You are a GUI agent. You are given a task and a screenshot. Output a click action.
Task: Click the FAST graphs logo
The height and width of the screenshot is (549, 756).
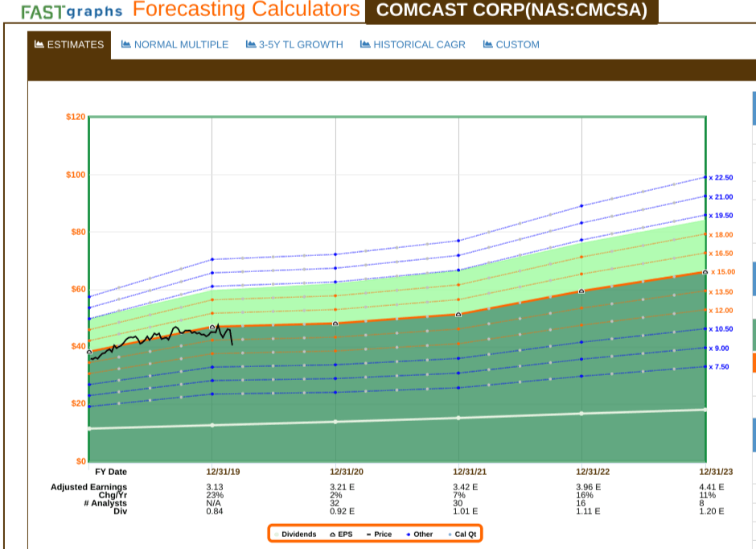click(x=72, y=11)
